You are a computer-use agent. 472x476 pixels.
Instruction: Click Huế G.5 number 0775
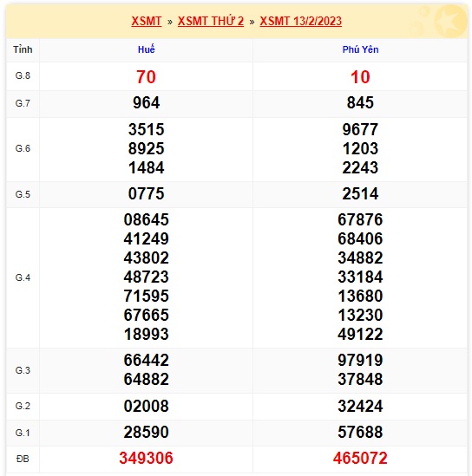coord(146,194)
